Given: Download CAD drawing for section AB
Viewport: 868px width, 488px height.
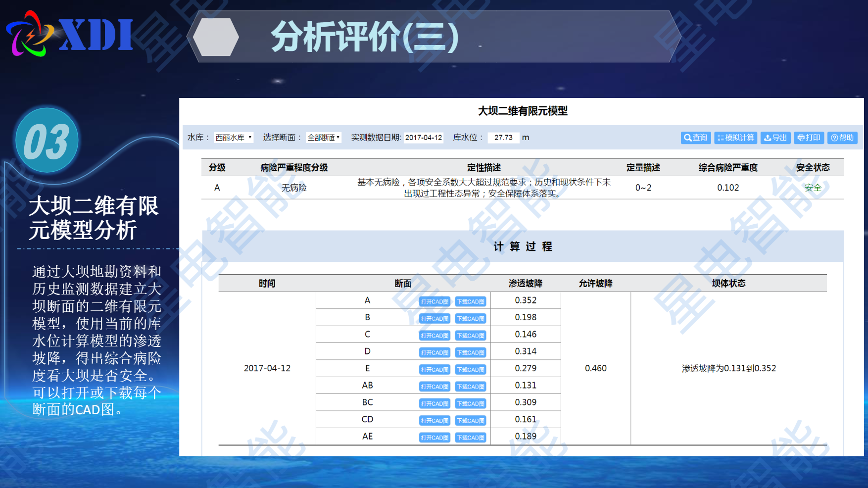Looking at the screenshot, I should point(471,387).
